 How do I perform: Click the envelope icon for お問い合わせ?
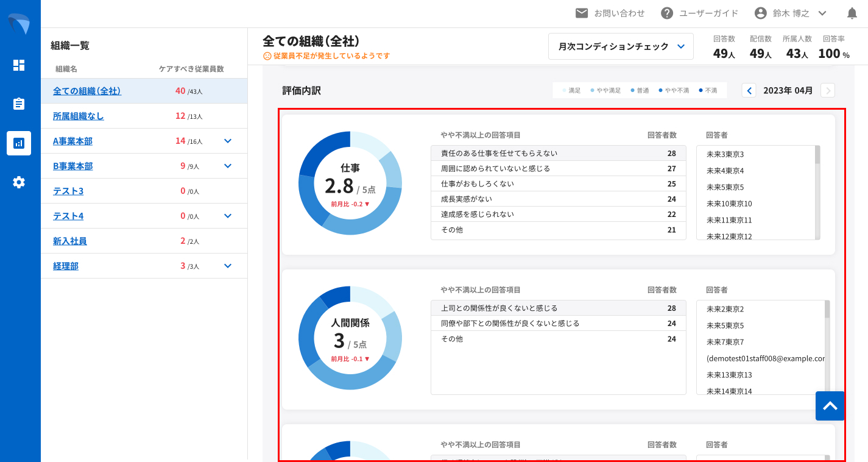point(582,13)
